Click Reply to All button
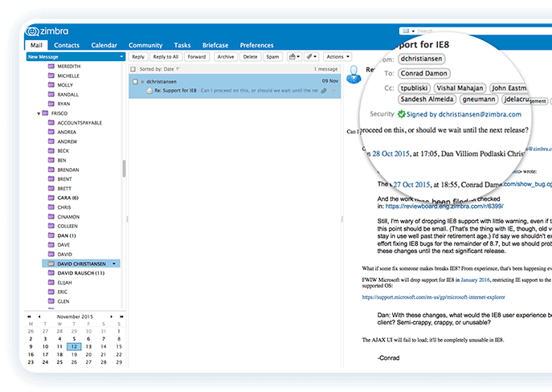This screenshot has height=392, width=552. (166, 57)
